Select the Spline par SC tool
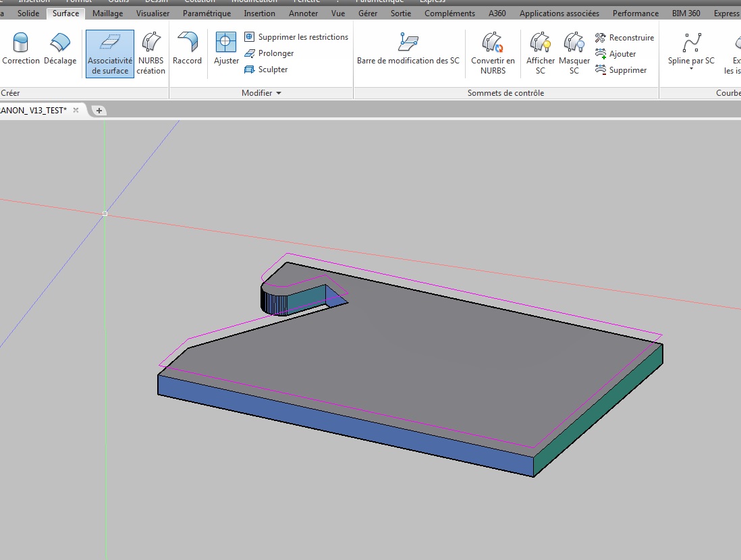The height and width of the screenshot is (560, 741). click(x=691, y=49)
